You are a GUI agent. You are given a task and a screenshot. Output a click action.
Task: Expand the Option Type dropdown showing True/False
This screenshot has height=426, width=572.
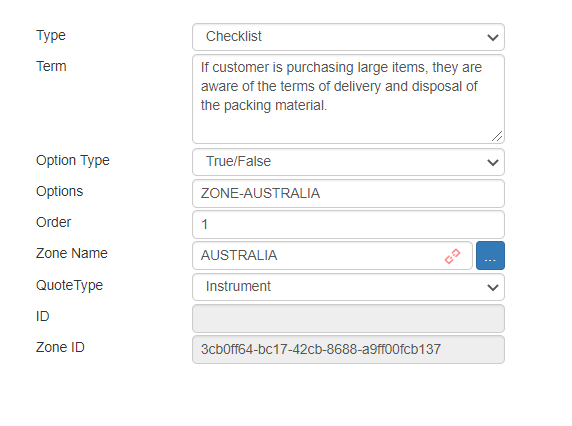coord(348,162)
